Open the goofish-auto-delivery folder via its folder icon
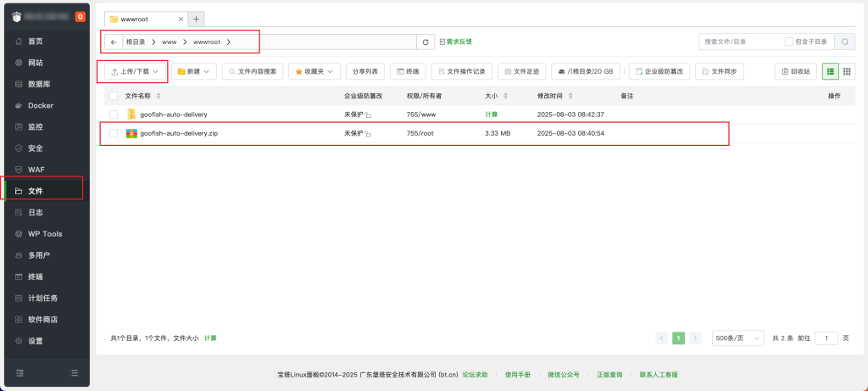This screenshot has width=868, height=391. (x=131, y=114)
